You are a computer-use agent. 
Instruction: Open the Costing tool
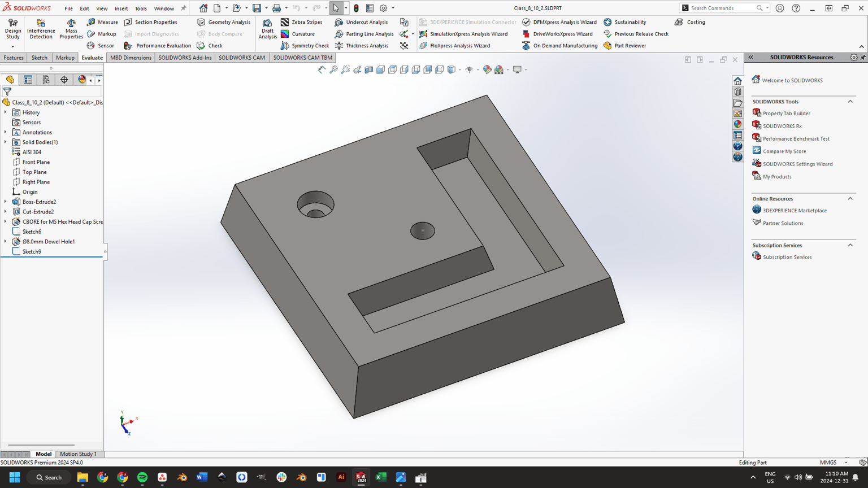click(690, 22)
